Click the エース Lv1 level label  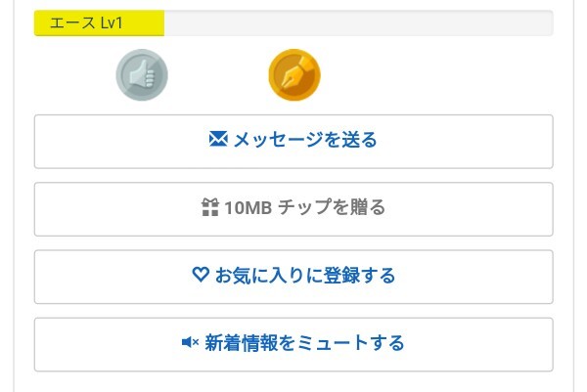click(86, 23)
